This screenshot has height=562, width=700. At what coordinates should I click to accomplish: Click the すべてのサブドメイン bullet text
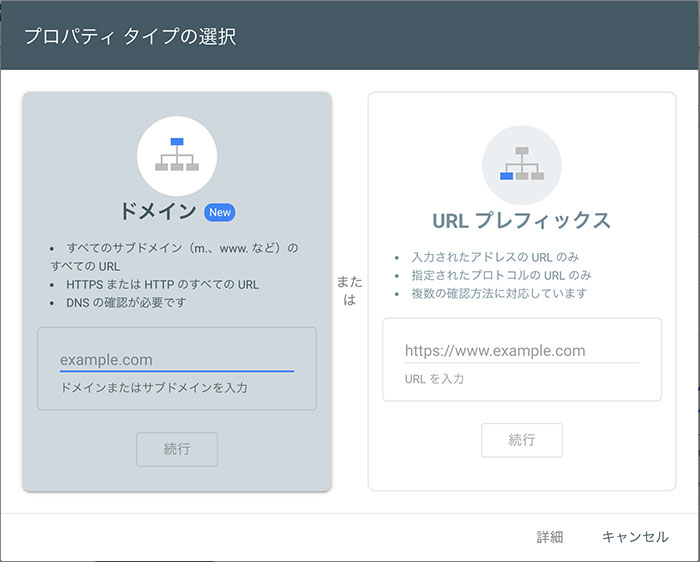pyautogui.click(x=175, y=257)
